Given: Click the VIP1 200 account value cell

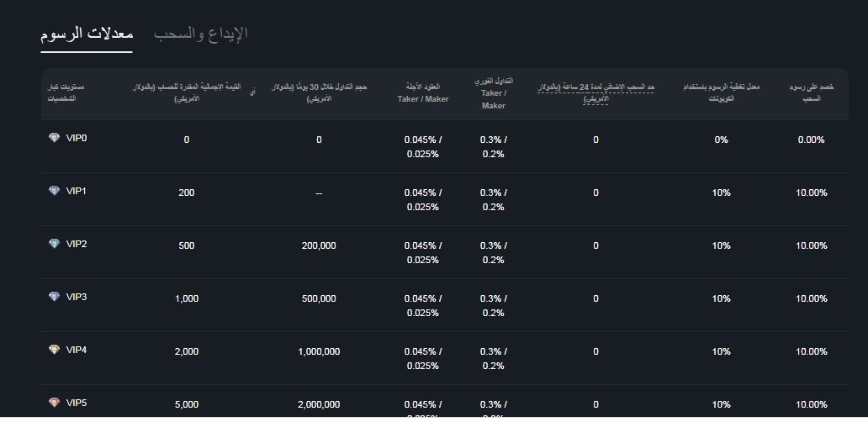Looking at the screenshot, I should point(187,193).
